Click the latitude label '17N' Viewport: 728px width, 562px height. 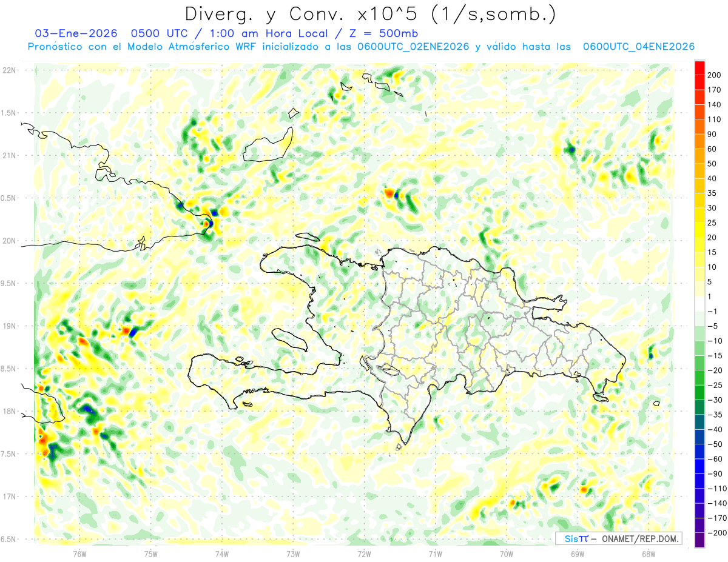[x=9, y=497]
